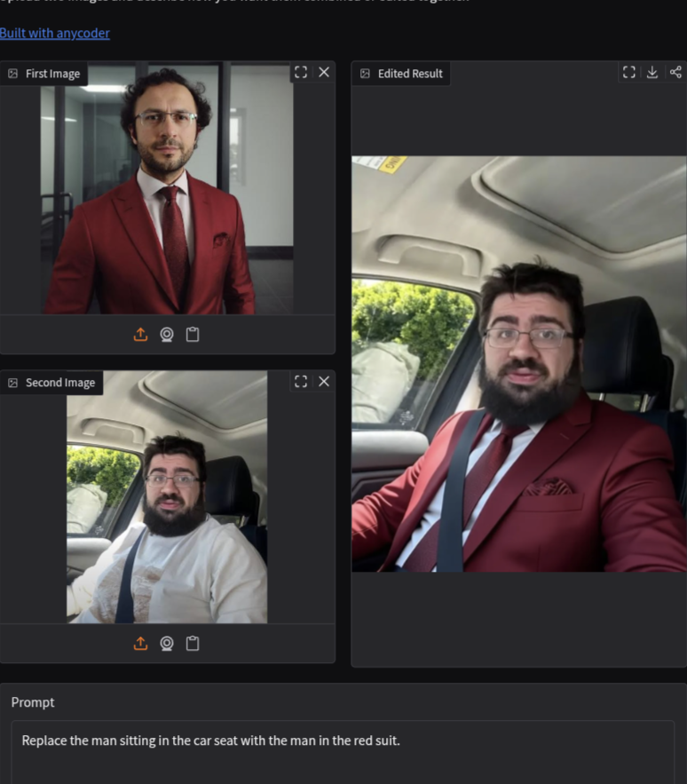
Task: Expand Second Image to fullscreen
Action: pyautogui.click(x=301, y=382)
